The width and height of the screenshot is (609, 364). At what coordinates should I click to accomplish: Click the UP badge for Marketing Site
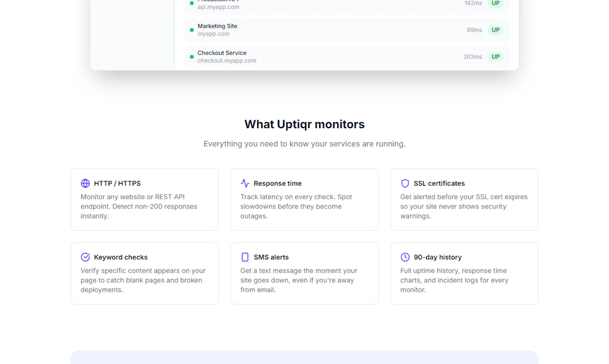[495, 30]
